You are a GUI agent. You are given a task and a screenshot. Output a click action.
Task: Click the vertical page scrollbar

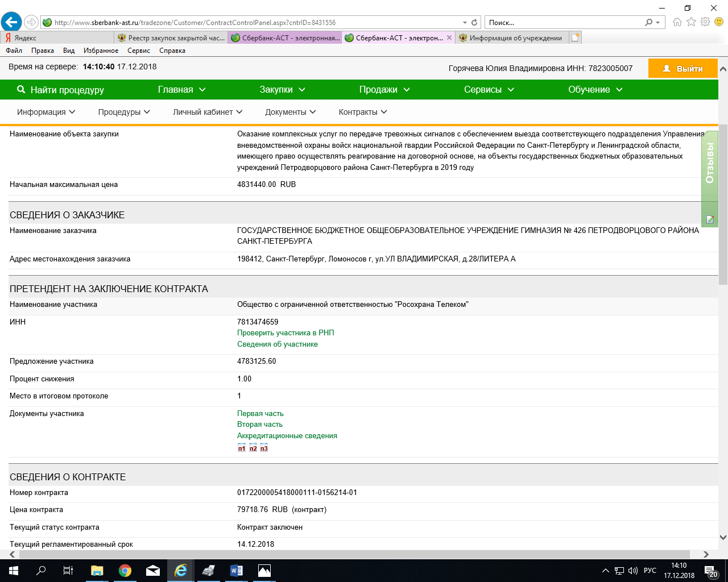(x=723, y=205)
